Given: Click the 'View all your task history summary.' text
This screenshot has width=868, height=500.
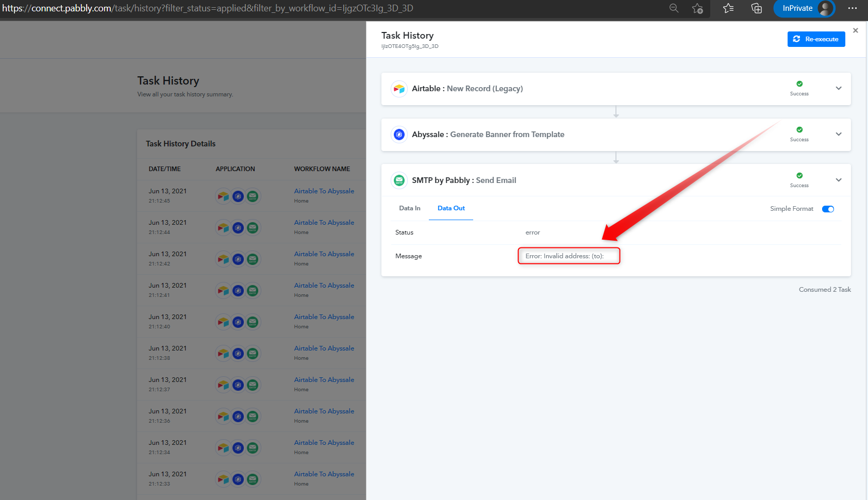Looking at the screenshot, I should 185,94.
